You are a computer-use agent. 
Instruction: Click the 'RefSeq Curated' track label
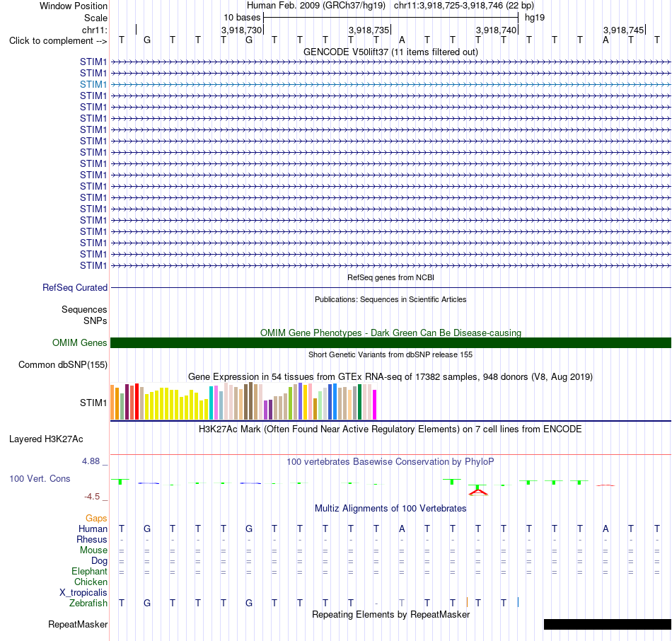click(x=74, y=288)
